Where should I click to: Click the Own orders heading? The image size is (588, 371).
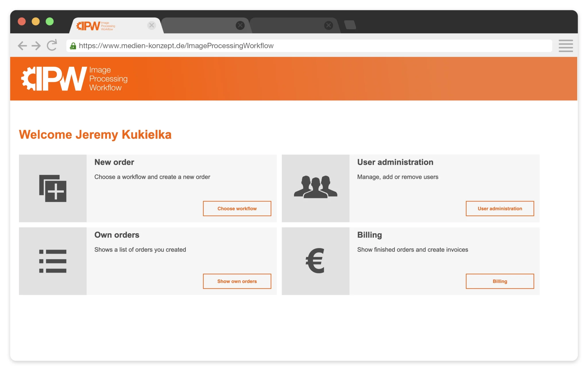[117, 235]
